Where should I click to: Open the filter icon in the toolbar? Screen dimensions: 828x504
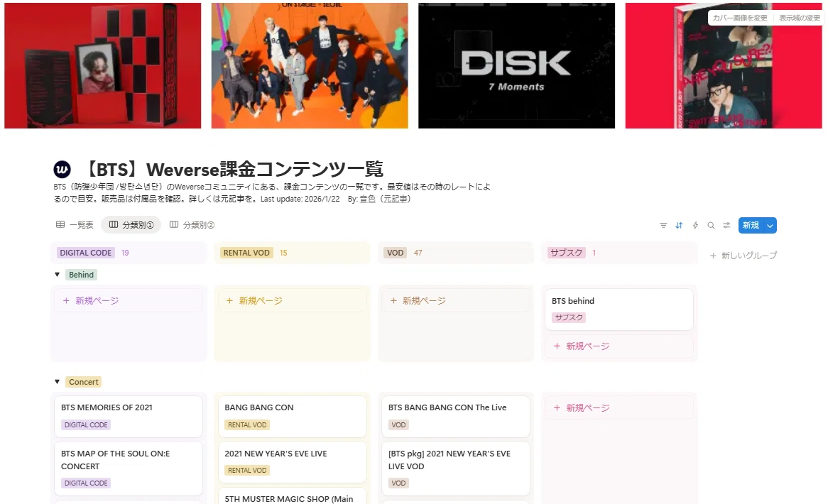point(663,225)
